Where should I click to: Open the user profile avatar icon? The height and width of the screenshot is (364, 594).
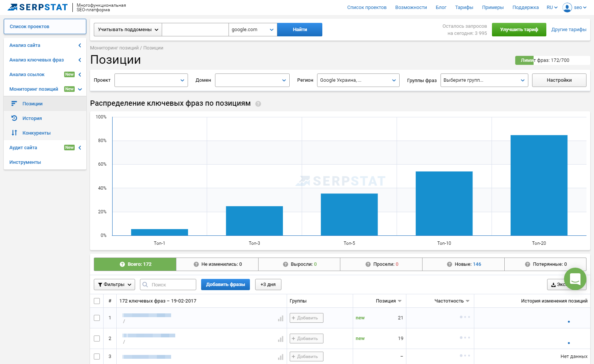point(567,7)
